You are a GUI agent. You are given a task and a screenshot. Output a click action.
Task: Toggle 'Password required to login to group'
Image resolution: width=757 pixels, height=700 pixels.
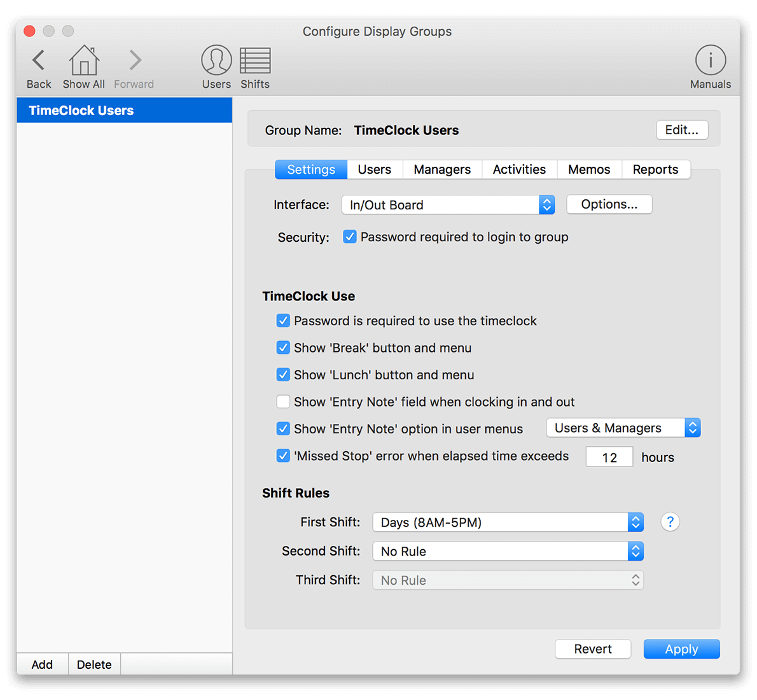click(350, 236)
